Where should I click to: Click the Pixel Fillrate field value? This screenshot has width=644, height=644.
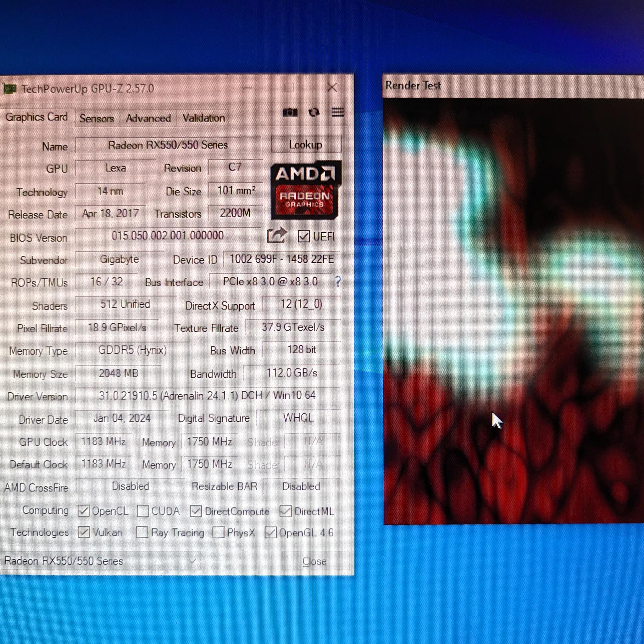[x=117, y=327]
